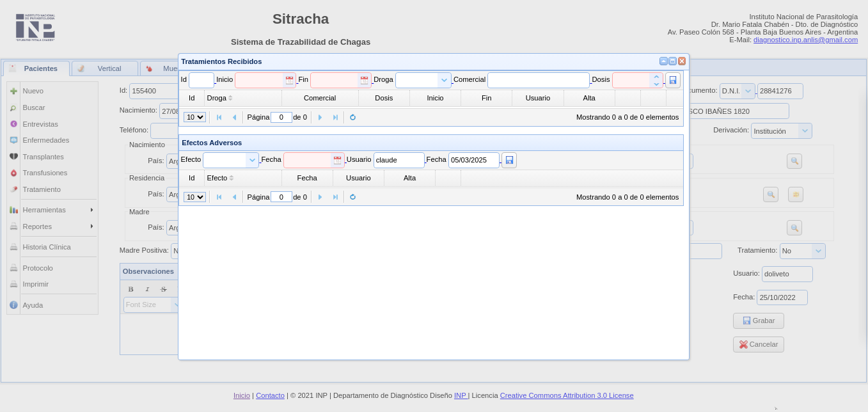Open the Fin date calendar picker
The height and width of the screenshot is (412, 868).
pyautogui.click(x=364, y=80)
